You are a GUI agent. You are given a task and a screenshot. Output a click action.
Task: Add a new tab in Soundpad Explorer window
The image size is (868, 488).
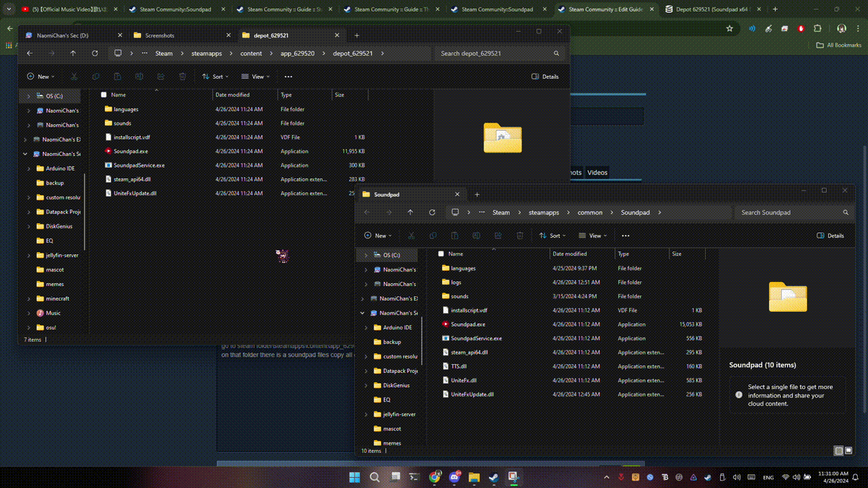click(x=477, y=195)
